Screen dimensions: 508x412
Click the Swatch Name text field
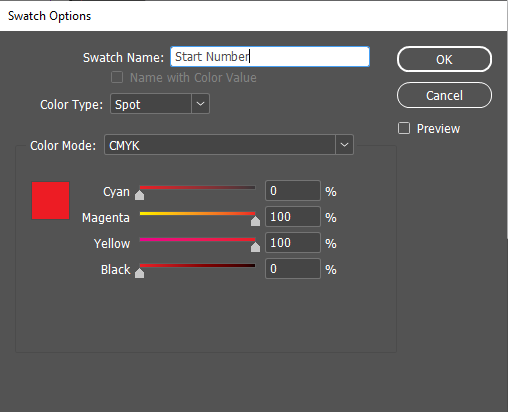(270, 57)
